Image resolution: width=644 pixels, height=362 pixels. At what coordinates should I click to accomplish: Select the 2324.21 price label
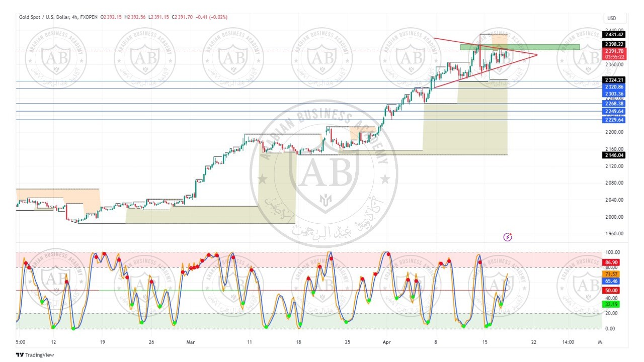coord(614,80)
